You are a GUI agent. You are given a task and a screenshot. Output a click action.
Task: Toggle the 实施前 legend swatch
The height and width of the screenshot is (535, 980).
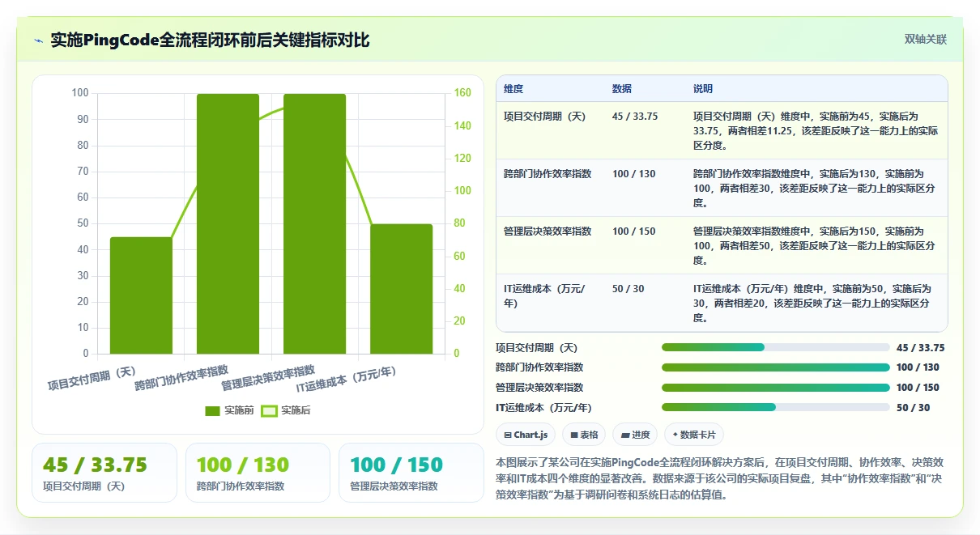[212, 410]
